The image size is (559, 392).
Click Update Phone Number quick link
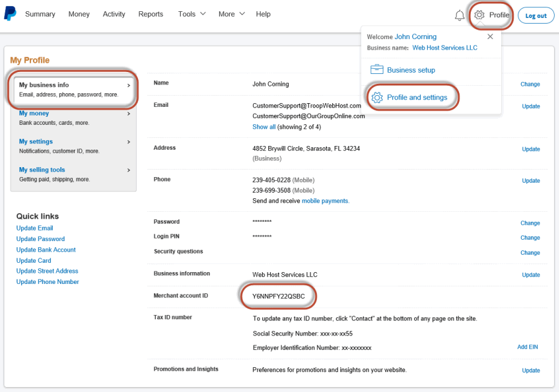47,281
